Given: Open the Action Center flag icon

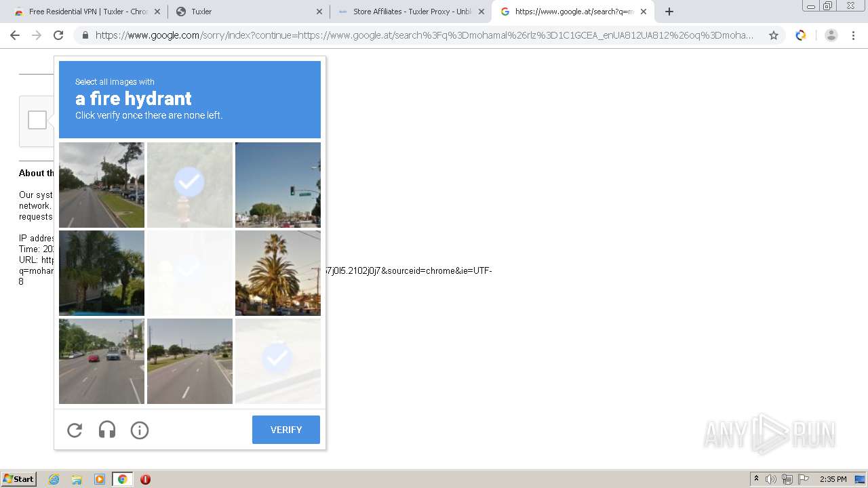Looking at the screenshot, I should point(804,479).
